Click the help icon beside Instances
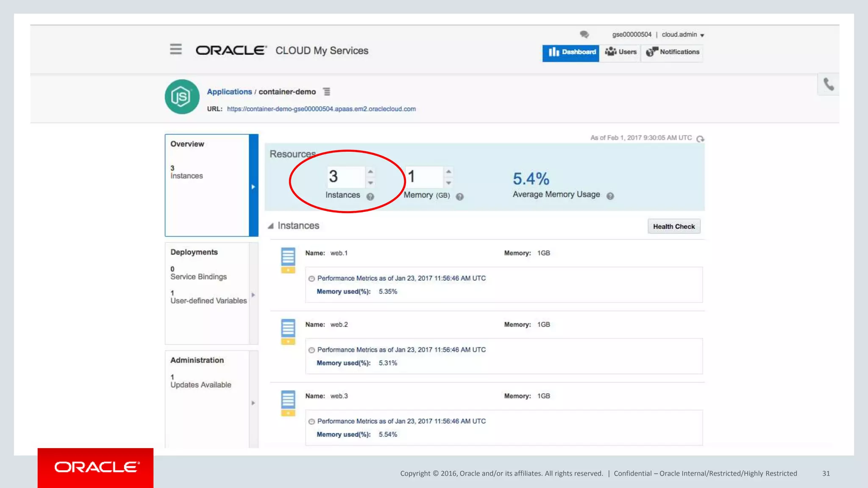 370,197
